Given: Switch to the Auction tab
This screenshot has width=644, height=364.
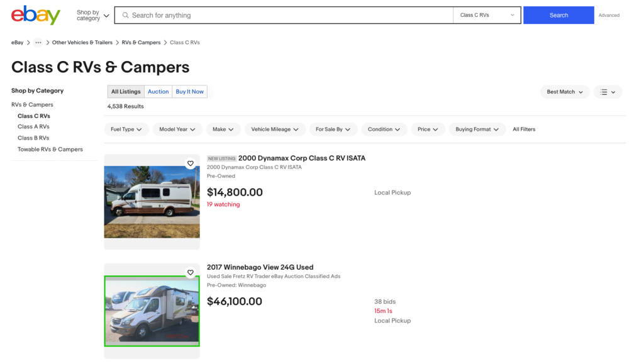Looking at the screenshot, I should click(x=158, y=92).
